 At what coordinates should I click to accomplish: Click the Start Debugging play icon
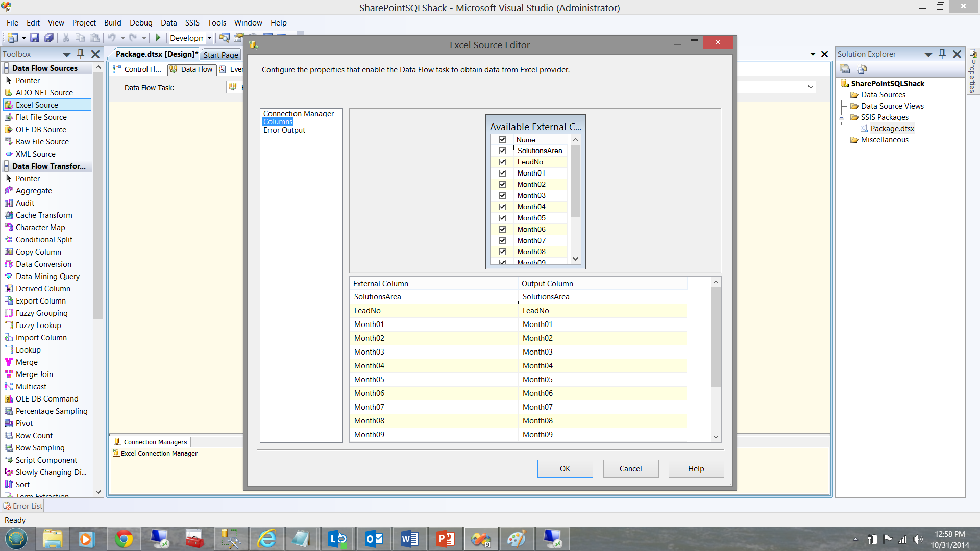158,38
